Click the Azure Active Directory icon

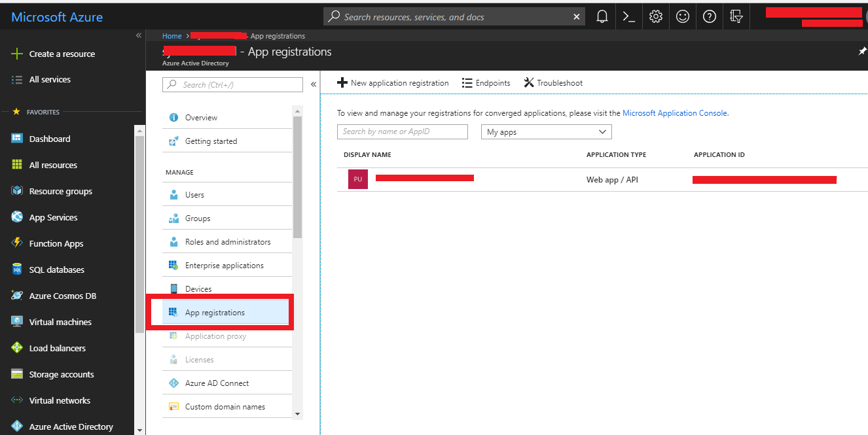pyautogui.click(x=17, y=426)
